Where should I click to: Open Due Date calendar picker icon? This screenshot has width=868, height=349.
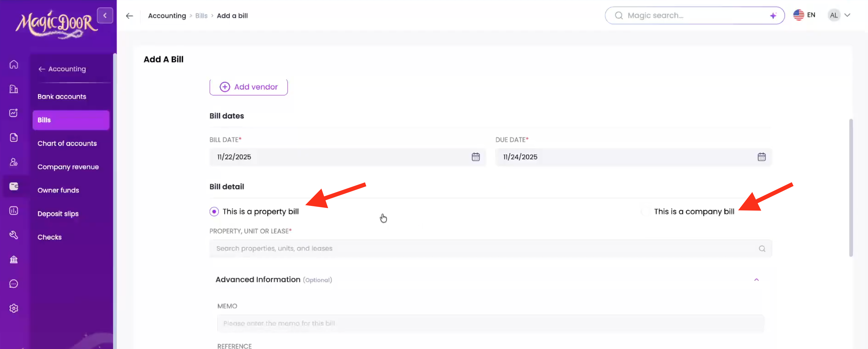[x=762, y=157]
